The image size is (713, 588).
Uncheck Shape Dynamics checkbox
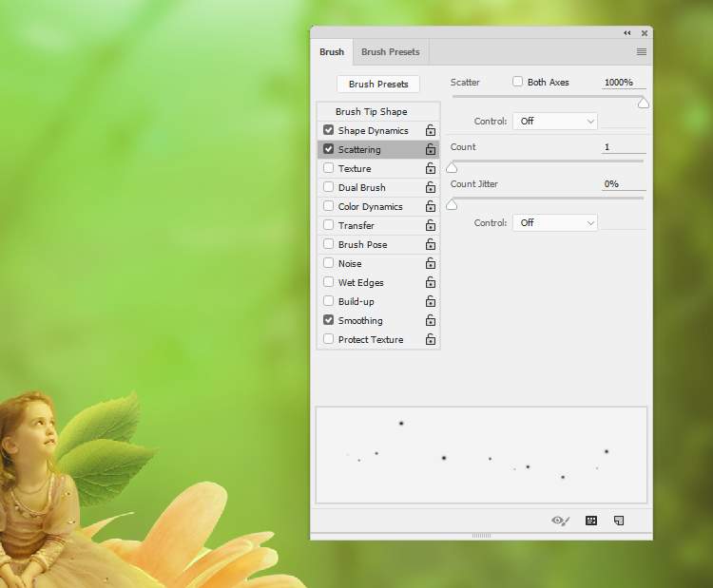point(328,130)
